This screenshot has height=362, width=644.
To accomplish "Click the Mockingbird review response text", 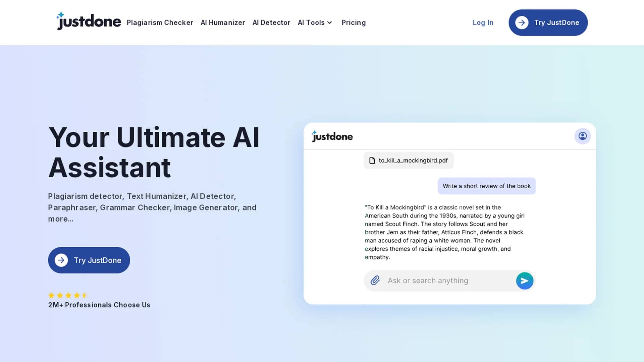I will coord(445,232).
